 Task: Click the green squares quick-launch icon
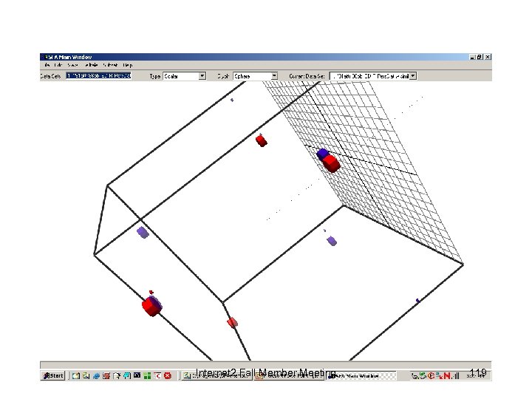pos(147,375)
